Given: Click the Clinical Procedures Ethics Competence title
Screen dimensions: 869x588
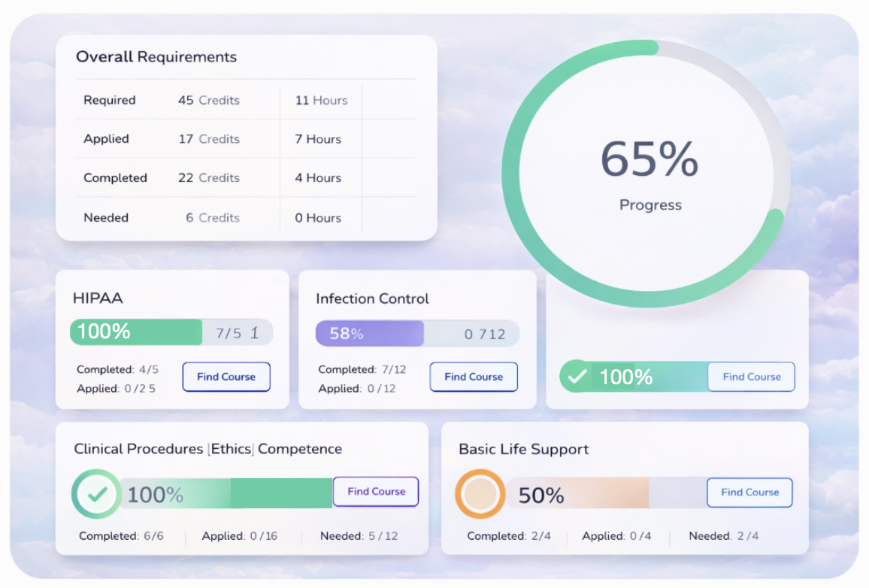Looking at the screenshot, I should pyautogui.click(x=207, y=449).
